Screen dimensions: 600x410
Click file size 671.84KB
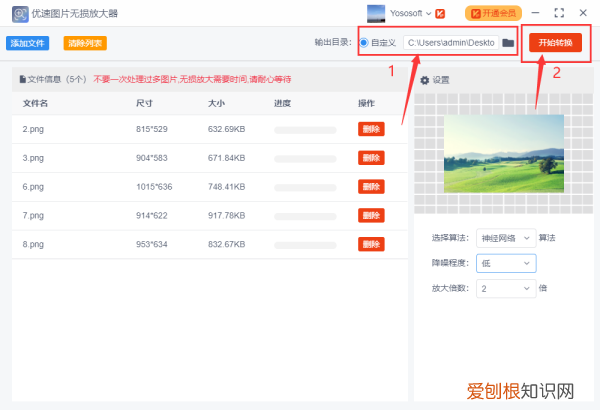[227, 158]
